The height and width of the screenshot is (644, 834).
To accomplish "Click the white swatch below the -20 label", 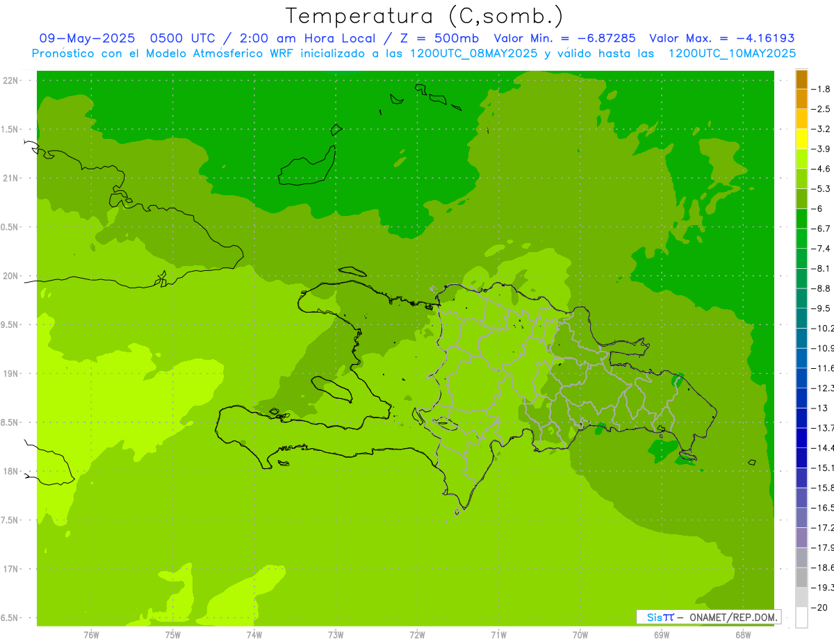I will pos(801,617).
